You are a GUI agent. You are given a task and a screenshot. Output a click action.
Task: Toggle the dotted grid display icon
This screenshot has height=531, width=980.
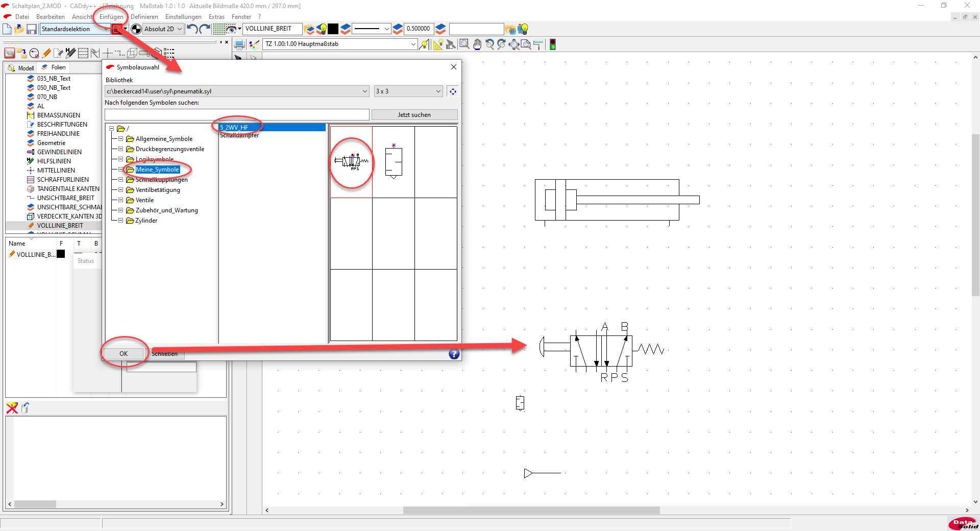(x=218, y=29)
